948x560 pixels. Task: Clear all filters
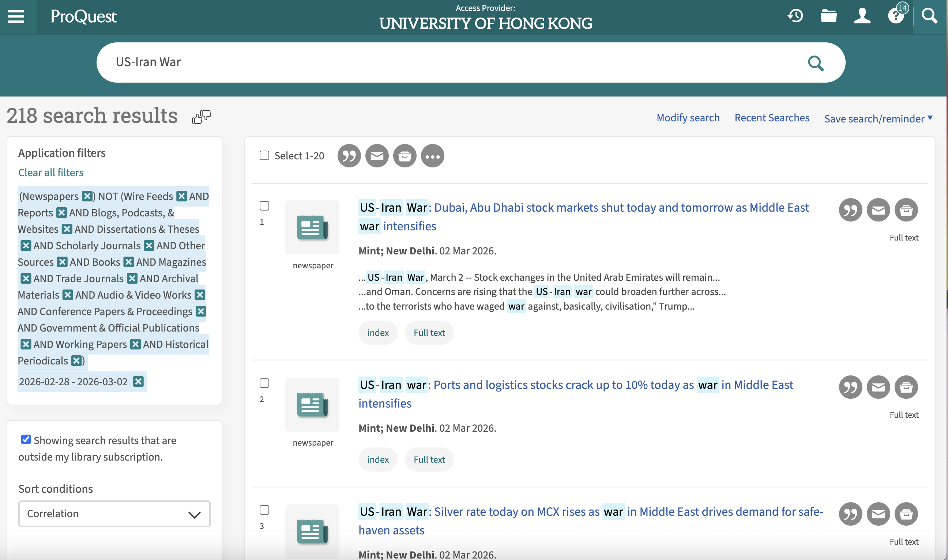pyautogui.click(x=51, y=173)
